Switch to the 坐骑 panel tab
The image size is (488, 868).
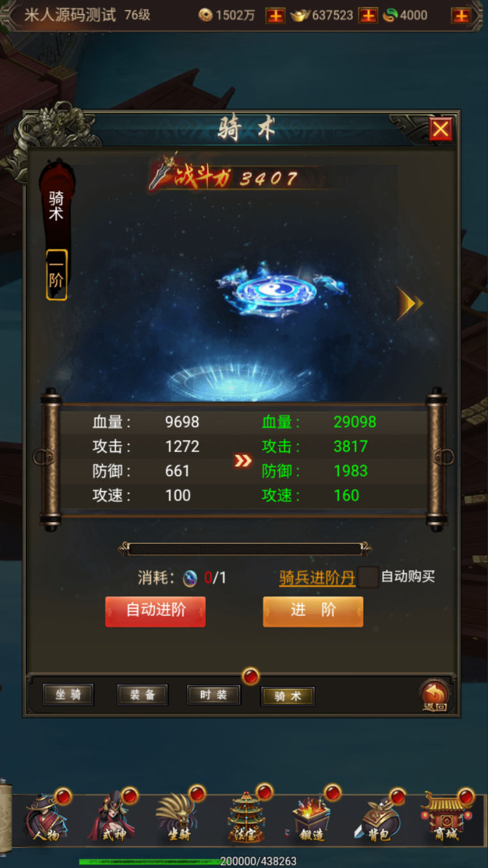pos(68,695)
